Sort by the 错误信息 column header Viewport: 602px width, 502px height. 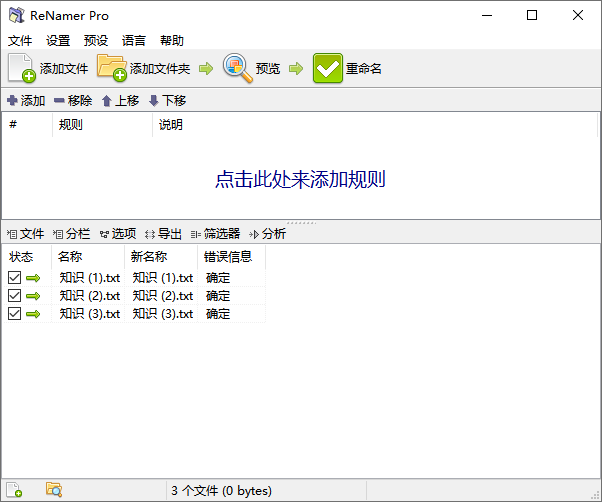click(232, 257)
